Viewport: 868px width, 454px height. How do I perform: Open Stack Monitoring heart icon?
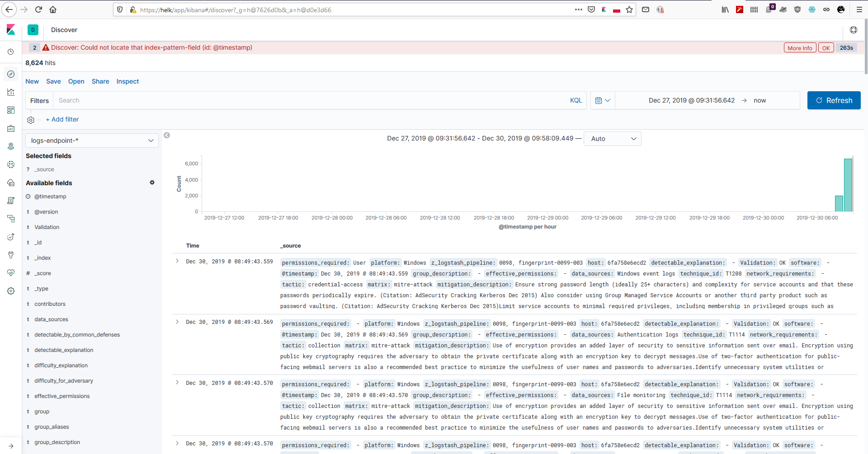(11, 273)
